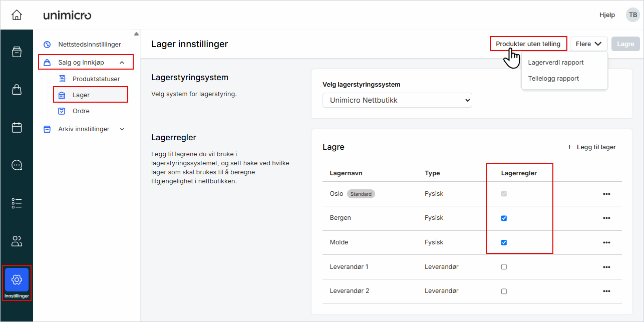This screenshot has height=322, width=644.
Task: Open the Flere dropdown menu
Action: pos(588,44)
